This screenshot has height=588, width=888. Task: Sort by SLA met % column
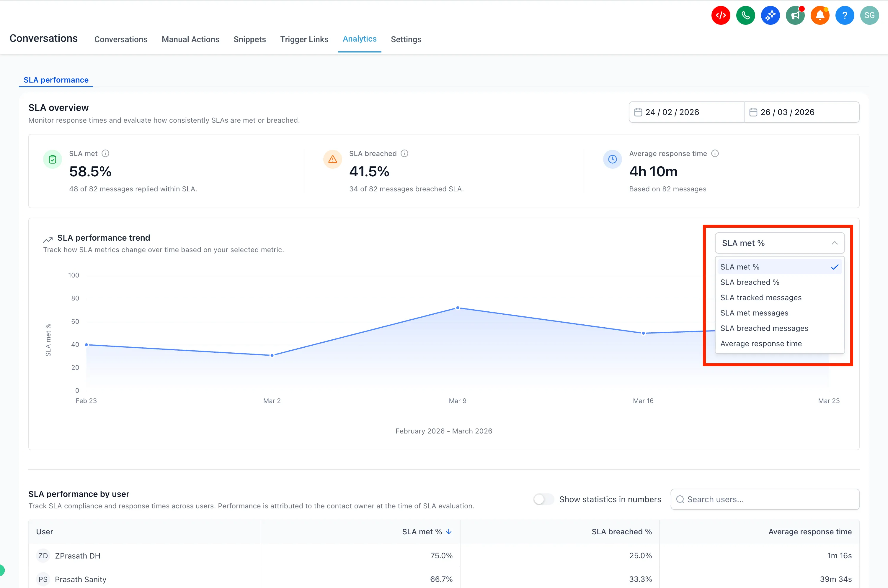coord(426,531)
